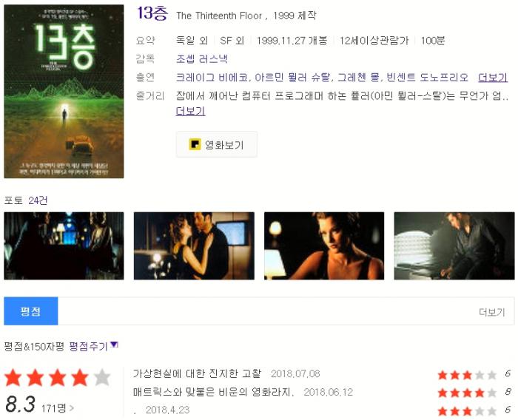Open second photo of embracing couple

194,246
